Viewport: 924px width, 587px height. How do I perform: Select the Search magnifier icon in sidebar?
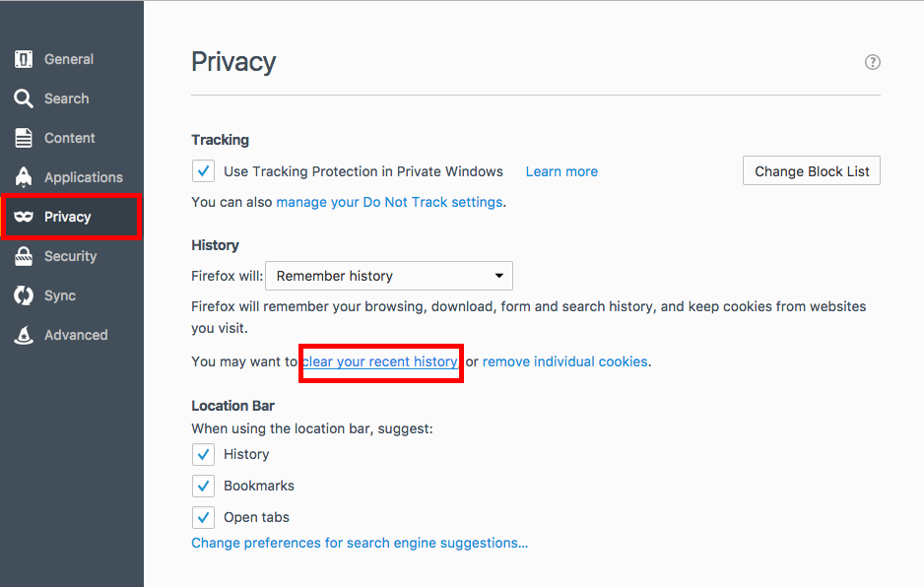click(24, 98)
